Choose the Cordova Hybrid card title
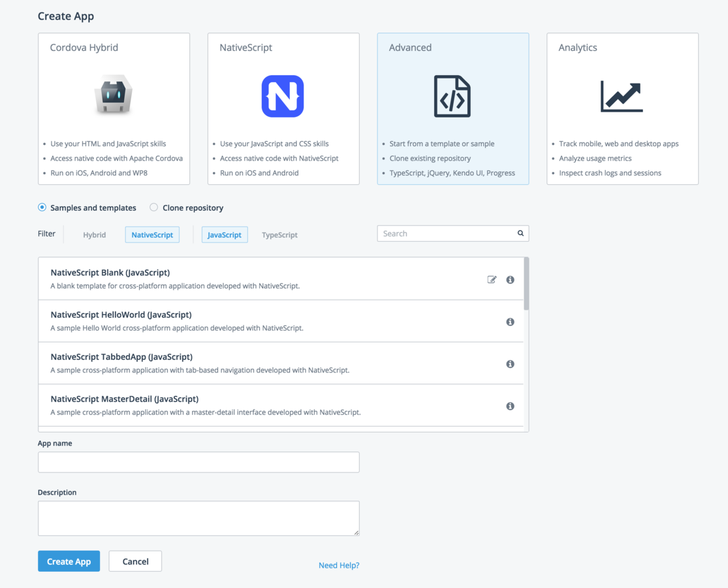728x588 pixels. pos(84,48)
